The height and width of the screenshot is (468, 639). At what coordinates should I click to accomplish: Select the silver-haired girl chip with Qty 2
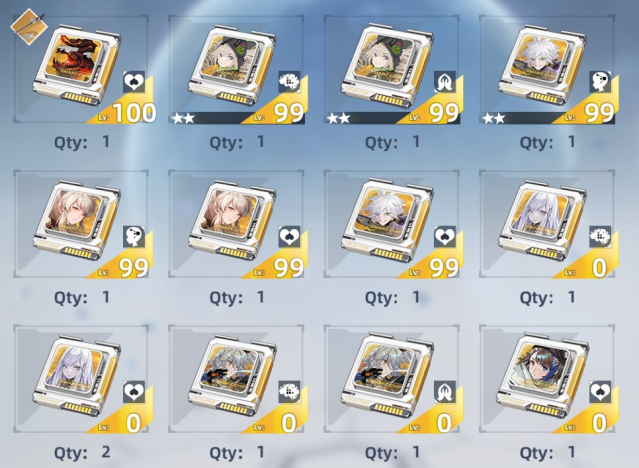(x=81, y=379)
